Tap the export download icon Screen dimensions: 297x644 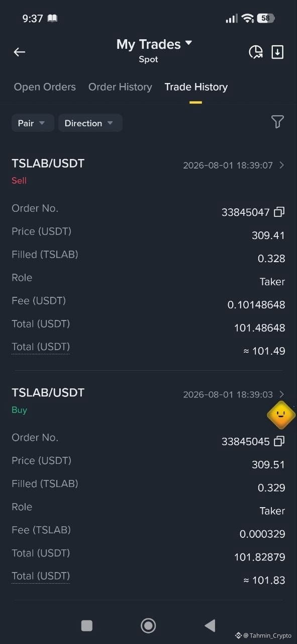pos(277,52)
